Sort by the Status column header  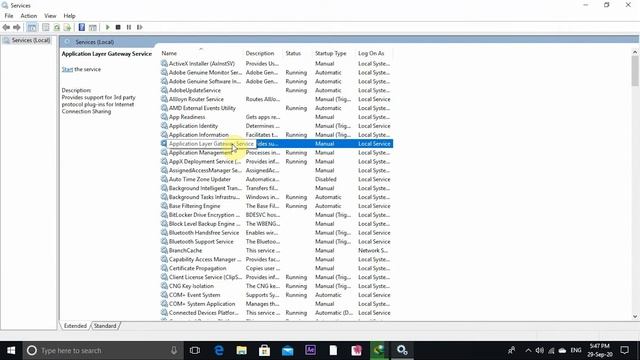coord(293,53)
